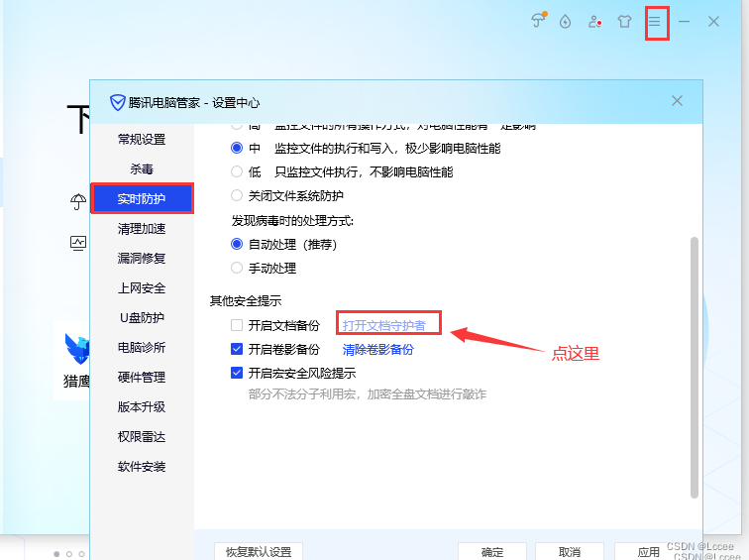Open 清理加速 settings tab
749x560 pixels.
click(x=142, y=228)
